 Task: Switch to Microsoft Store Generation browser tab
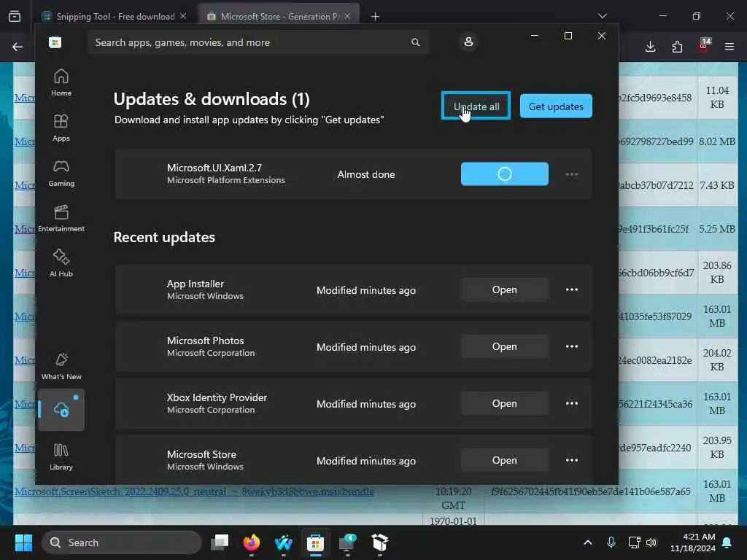tap(279, 17)
